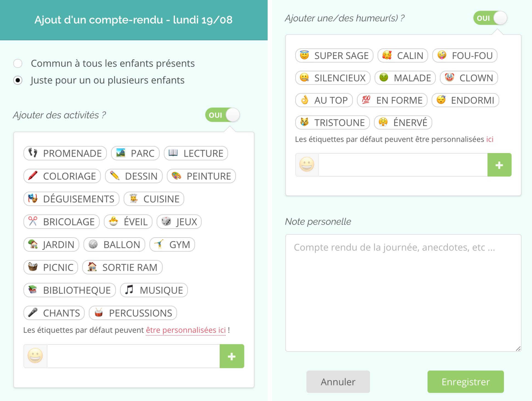
Task: Add custom mood with green plus button
Action: tap(499, 165)
